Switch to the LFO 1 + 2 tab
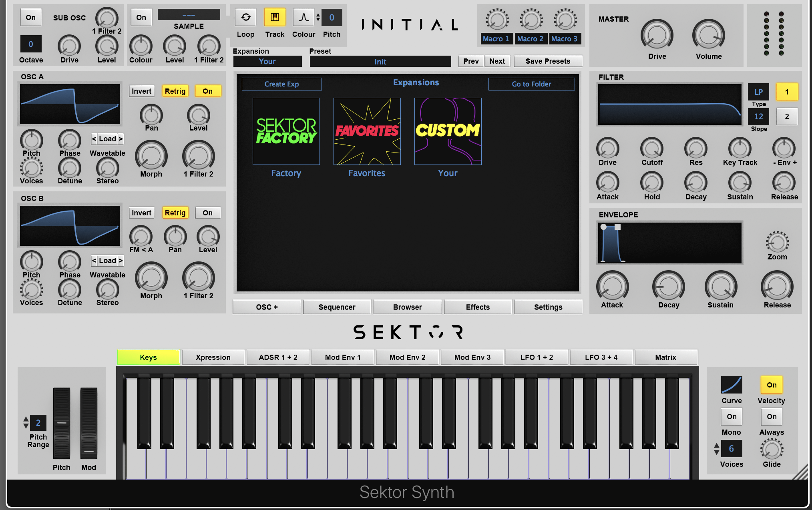812x510 pixels. click(x=537, y=357)
